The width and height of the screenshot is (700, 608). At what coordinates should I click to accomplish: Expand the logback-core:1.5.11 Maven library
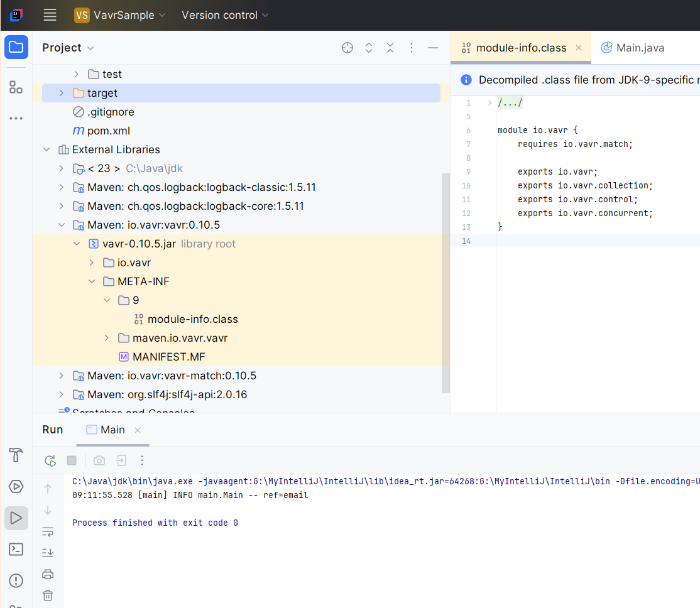(x=61, y=206)
